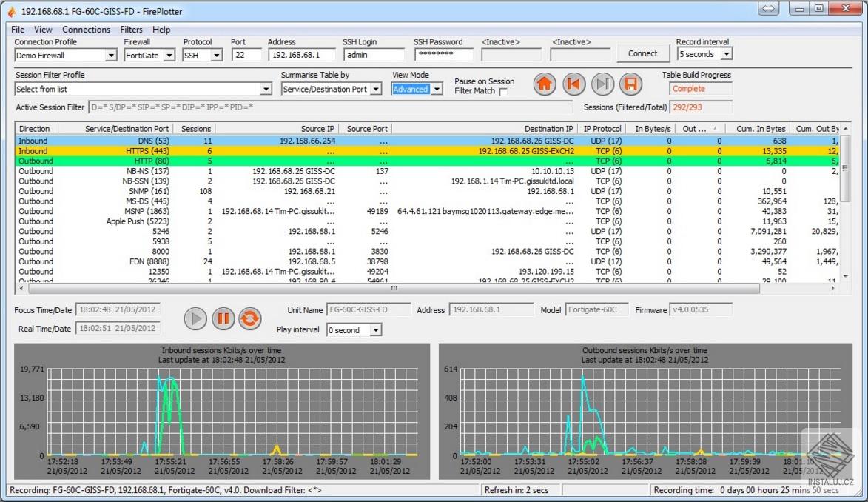The height and width of the screenshot is (502, 868).
Task: Open the Play interval dropdown
Action: click(x=375, y=330)
